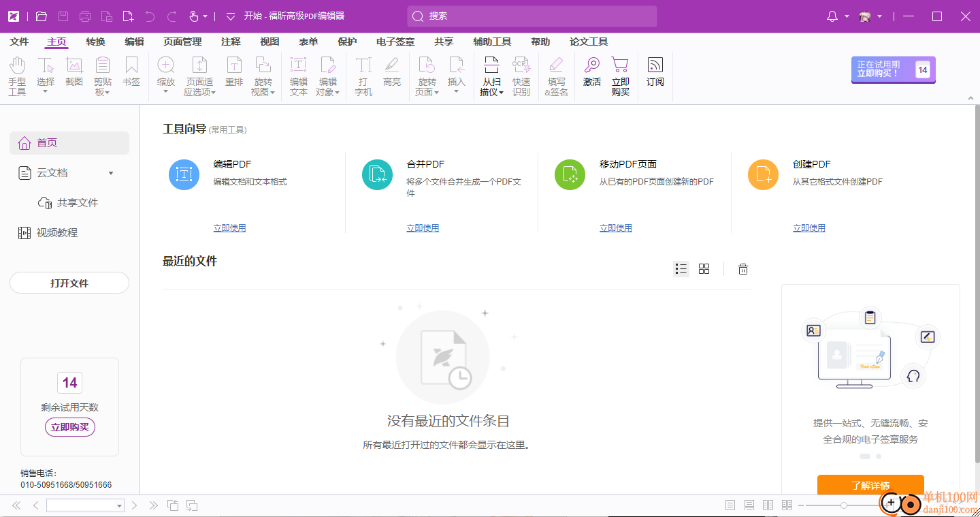980x517 pixels.
Task: Click the Create PDF card icon
Action: pyautogui.click(x=763, y=175)
